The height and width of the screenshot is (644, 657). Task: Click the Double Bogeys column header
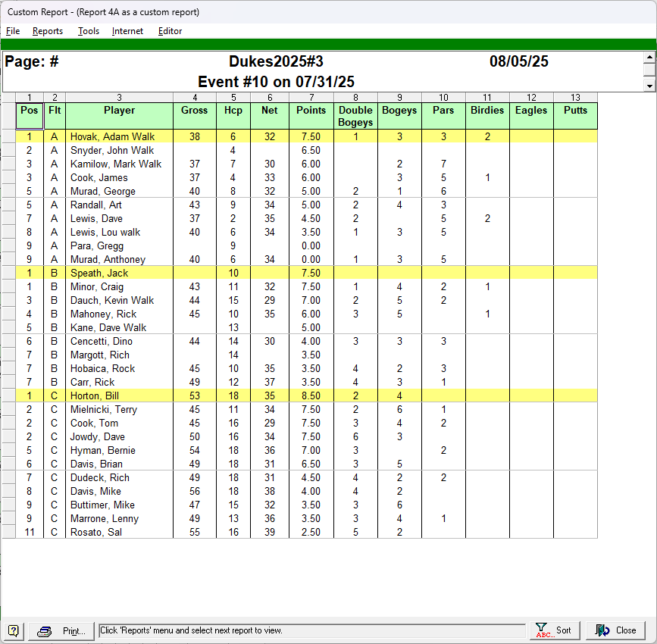click(x=355, y=115)
